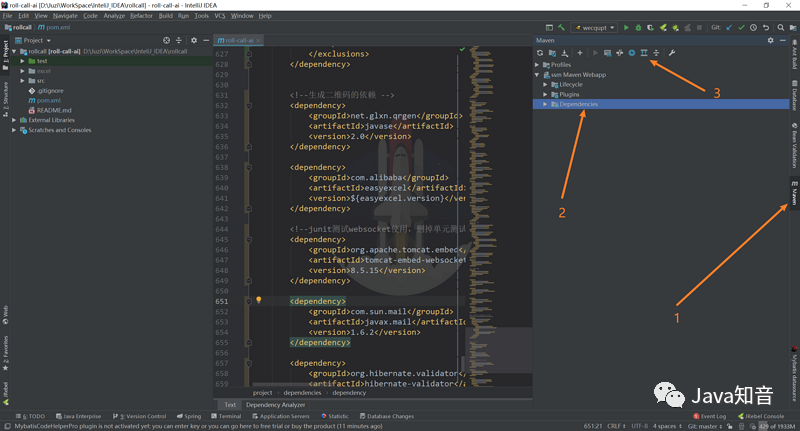The width and height of the screenshot is (800, 431).
Task: Expand the src folder
Action: coord(22,81)
